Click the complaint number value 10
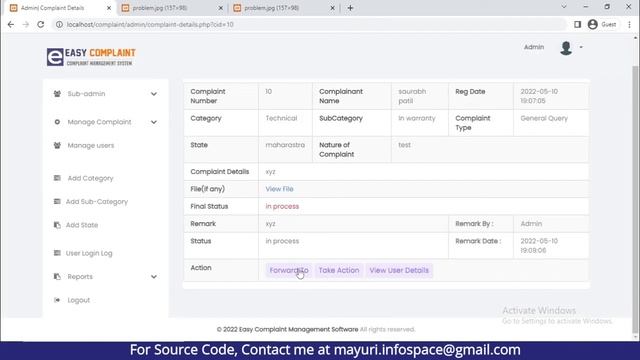The width and height of the screenshot is (640, 360). (269, 91)
